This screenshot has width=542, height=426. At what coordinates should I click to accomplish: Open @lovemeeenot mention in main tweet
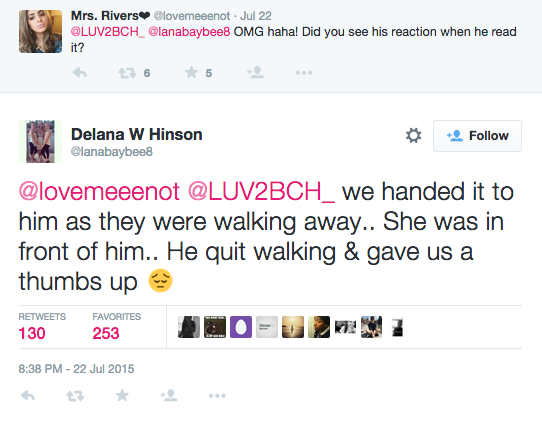tap(99, 191)
